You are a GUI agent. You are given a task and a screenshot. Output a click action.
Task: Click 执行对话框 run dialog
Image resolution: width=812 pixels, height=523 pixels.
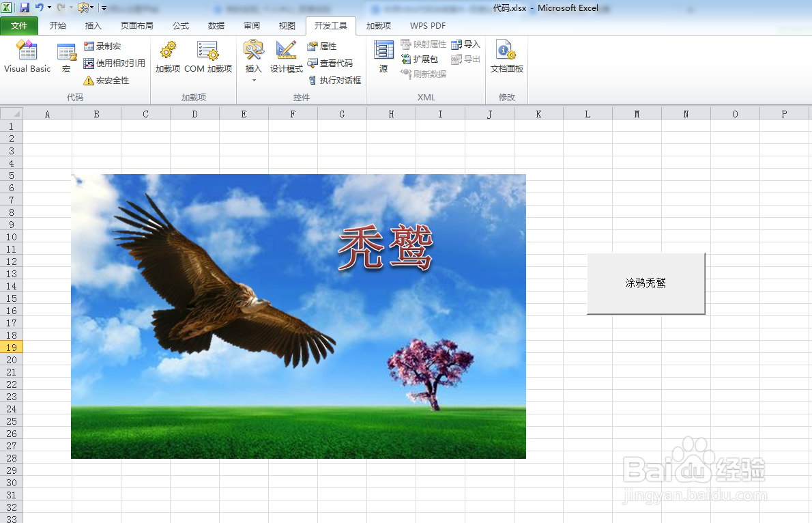pos(334,81)
